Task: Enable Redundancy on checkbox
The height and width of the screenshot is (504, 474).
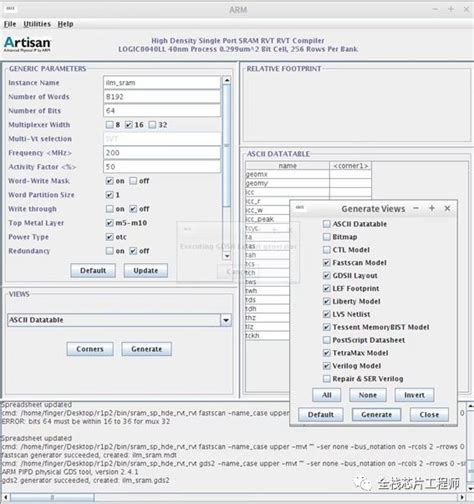Action: tap(110, 251)
